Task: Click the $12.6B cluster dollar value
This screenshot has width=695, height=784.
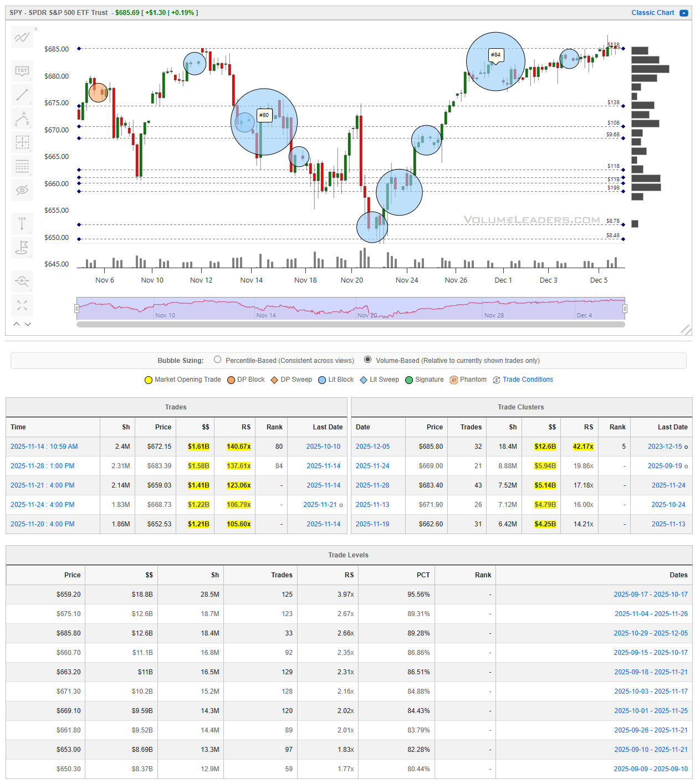Action: [x=545, y=447]
